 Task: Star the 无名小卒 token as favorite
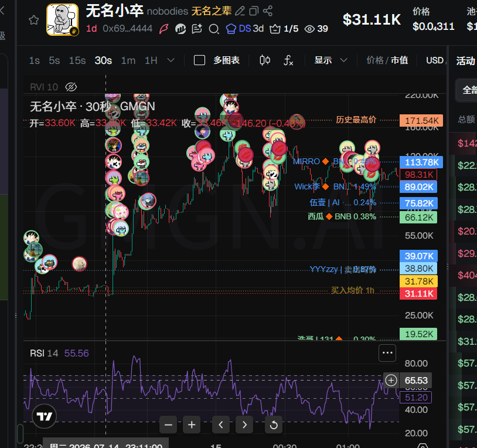point(33,21)
